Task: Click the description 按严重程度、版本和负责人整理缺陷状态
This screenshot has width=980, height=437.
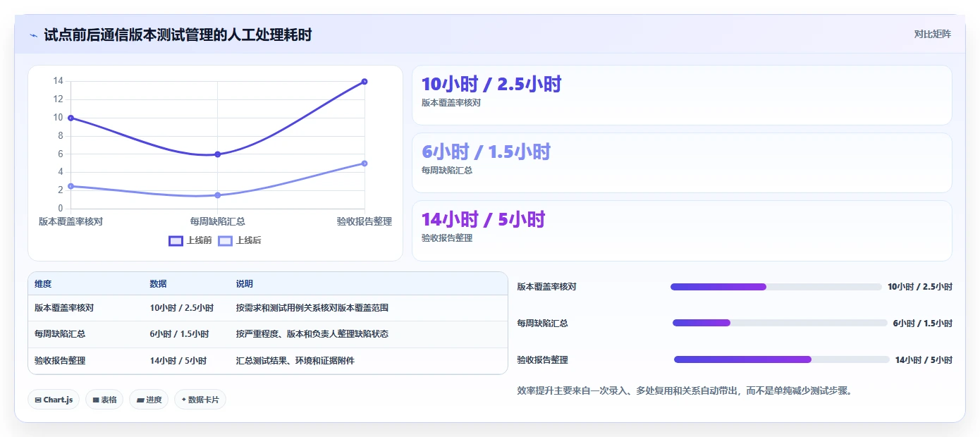Action: coord(312,334)
